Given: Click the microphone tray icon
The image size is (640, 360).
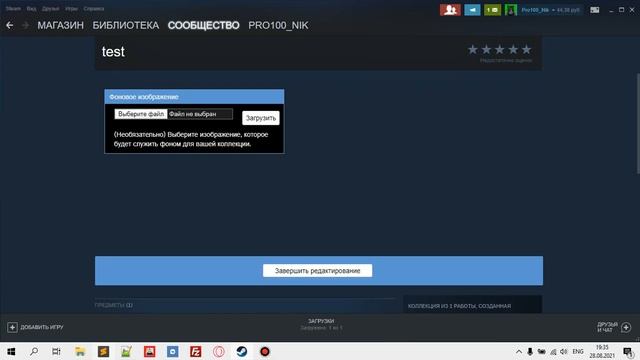Looking at the screenshot, I should coord(530,351).
